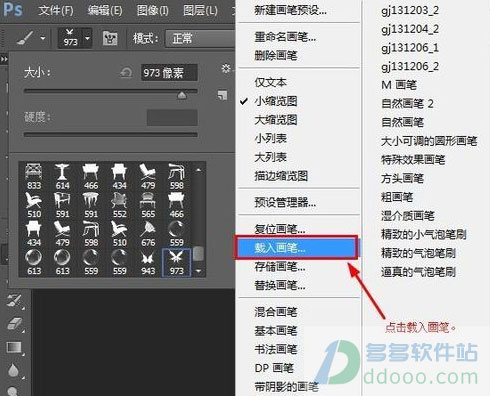Select the M 画笔 brush set

click(399, 85)
